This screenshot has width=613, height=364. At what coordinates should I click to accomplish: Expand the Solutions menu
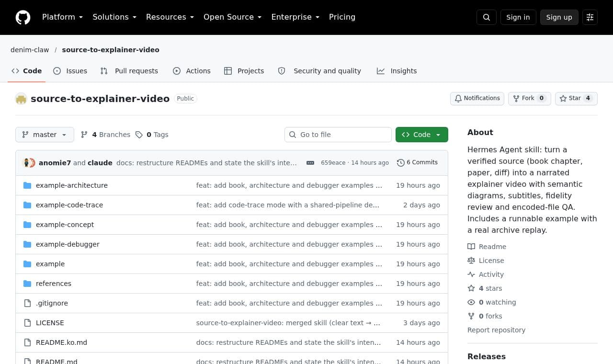pyautogui.click(x=114, y=17)
